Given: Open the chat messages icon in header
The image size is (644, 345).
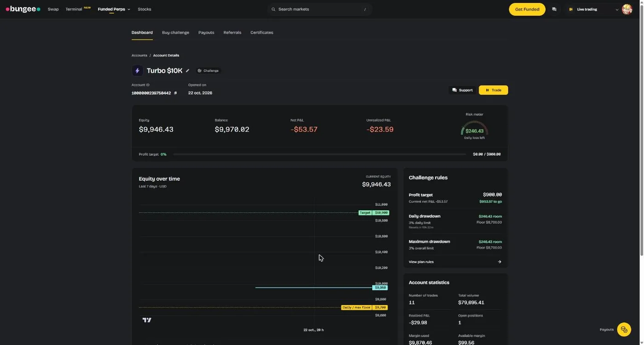Looking at the screenshot, I should click(x=554, y=9).
